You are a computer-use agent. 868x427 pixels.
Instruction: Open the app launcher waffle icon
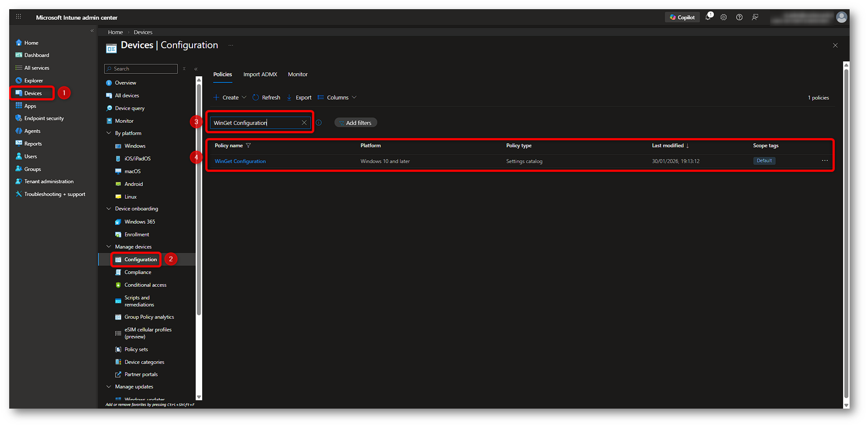click(x=18, y=17)
